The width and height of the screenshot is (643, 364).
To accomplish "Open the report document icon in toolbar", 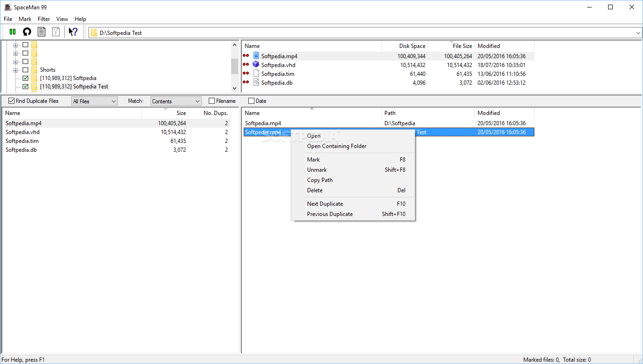I will coord(41,32).
